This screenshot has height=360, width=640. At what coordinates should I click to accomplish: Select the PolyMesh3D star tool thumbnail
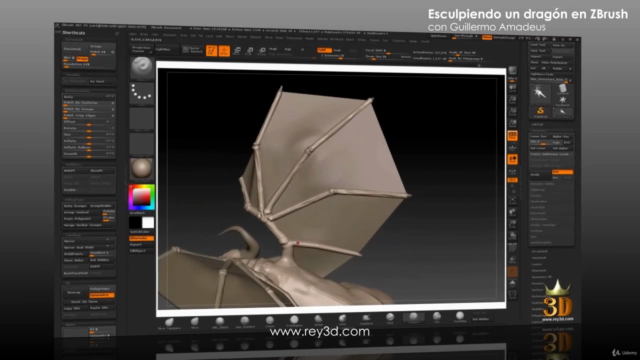coord(563,100)
